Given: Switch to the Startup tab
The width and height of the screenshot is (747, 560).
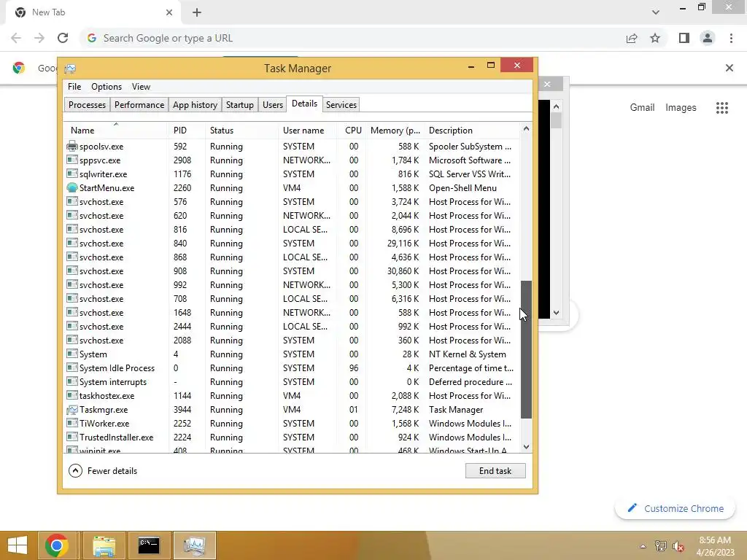Looking at the screenshot, I should pos(239,105).
